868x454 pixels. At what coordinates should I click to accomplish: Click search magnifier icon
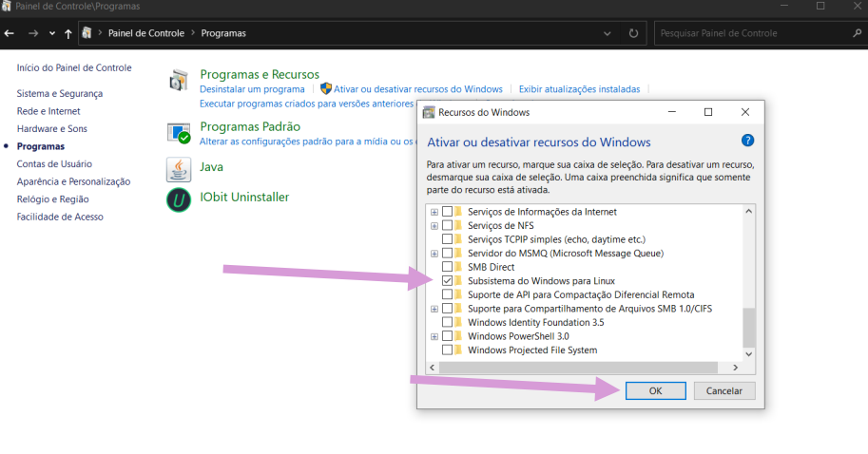[x=858, y=33]
